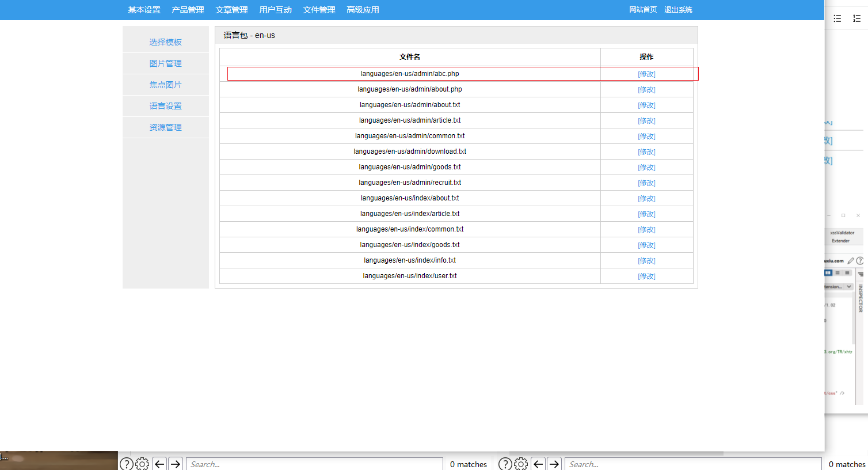
Task: Open the 基本设置 menu
Action: point(144,10)
